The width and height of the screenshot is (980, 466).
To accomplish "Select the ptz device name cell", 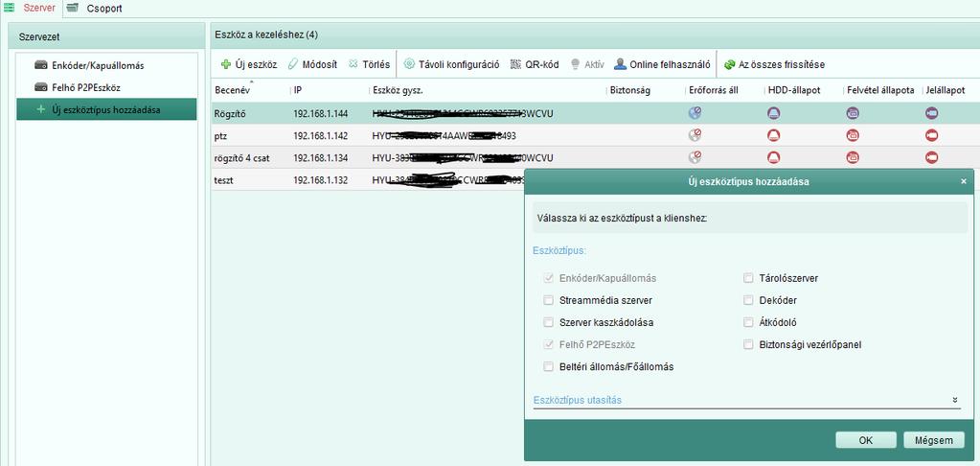I will pos(220,136).
